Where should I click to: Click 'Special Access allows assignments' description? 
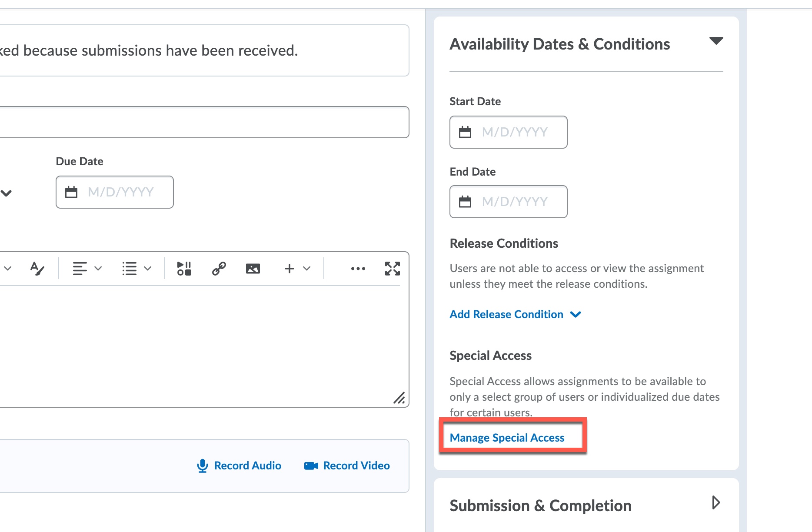click(x=585, y=397)
